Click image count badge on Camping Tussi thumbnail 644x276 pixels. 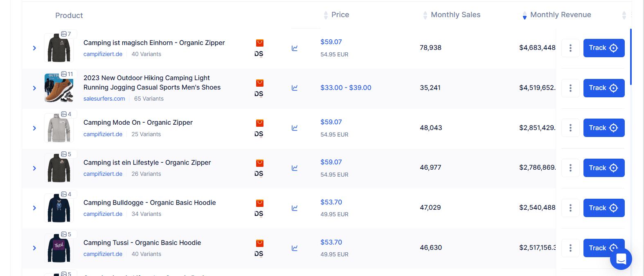point(66,234)
